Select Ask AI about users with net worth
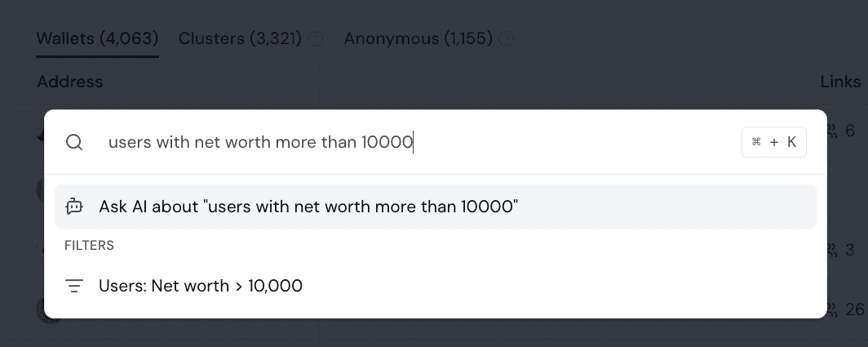868x347 pixels. (x=435, y=207)
